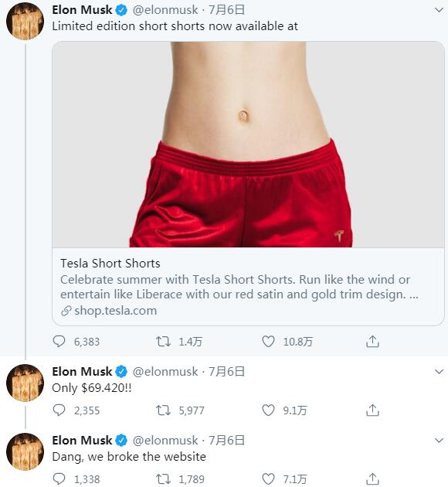448x487 pixels.
Task: Open the @elonmusk handle on first tweet
Action: [165, 10]
